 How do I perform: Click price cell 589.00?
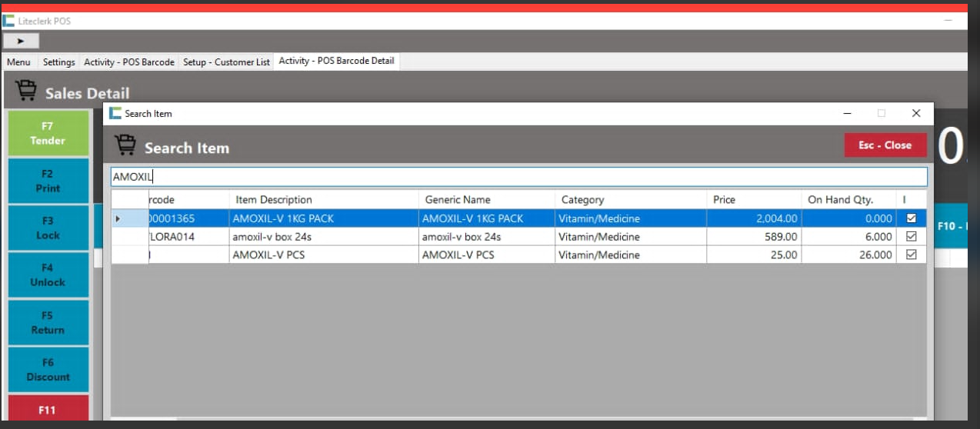pyautogui.click(x=754, y=237)
